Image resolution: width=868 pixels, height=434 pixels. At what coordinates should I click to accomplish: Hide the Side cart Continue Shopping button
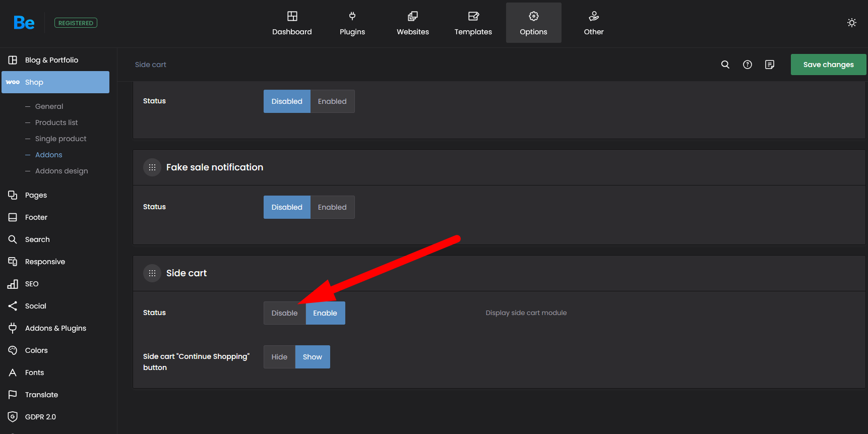coord(279,357)
